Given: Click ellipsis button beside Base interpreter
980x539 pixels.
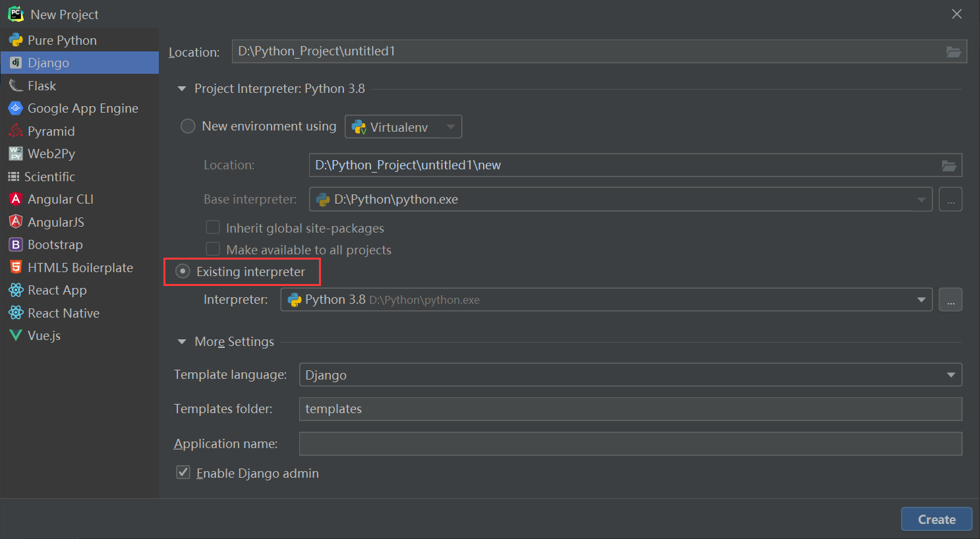Looking at the screenshot, I should (950, 200).
